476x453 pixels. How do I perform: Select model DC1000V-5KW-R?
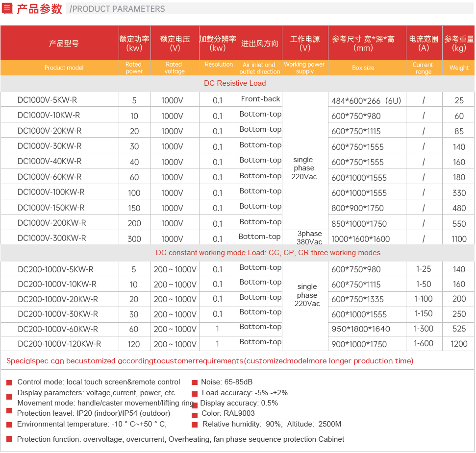point(48,100)
